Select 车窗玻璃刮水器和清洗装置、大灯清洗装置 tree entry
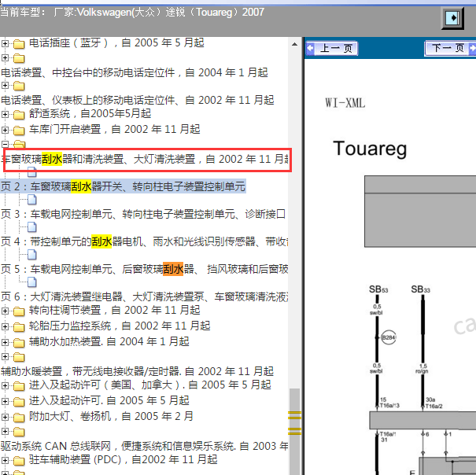 tap(145, 160)
